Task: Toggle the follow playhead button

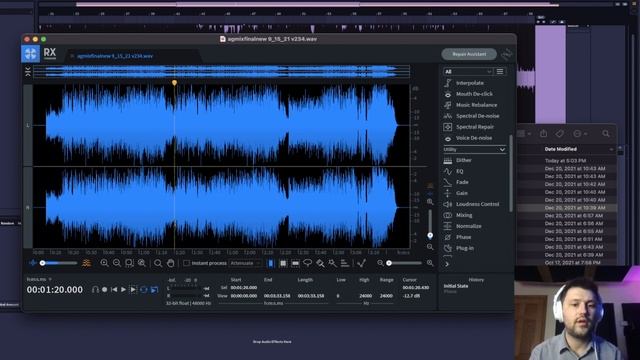Action: coord(154,289)
